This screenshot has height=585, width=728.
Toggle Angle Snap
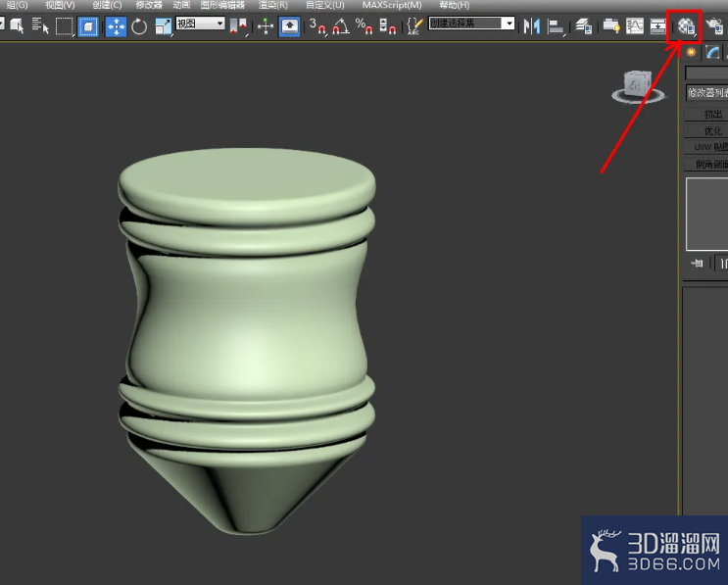(x=341, y=26)
